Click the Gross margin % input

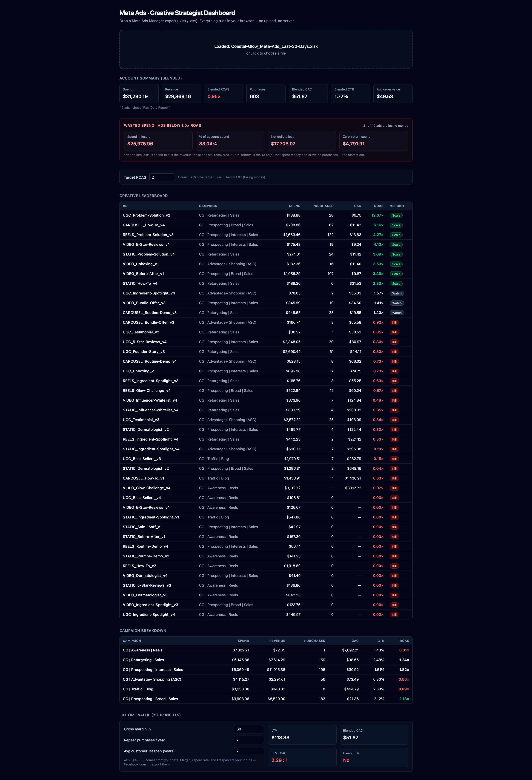(249, 729)
